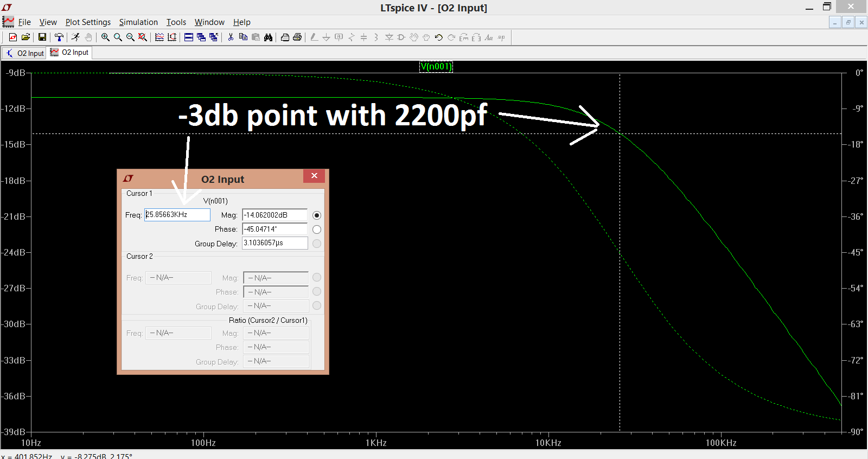Select the Cursor 1 Mag radio button
This screenshot has height=459, width=868.
(317, 215)
